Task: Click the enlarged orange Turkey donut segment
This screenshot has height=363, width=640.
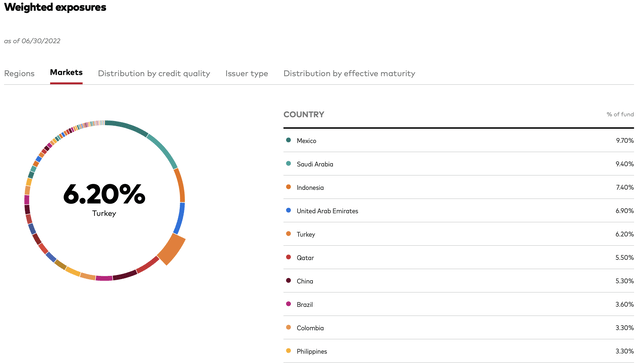Action: 171,249
